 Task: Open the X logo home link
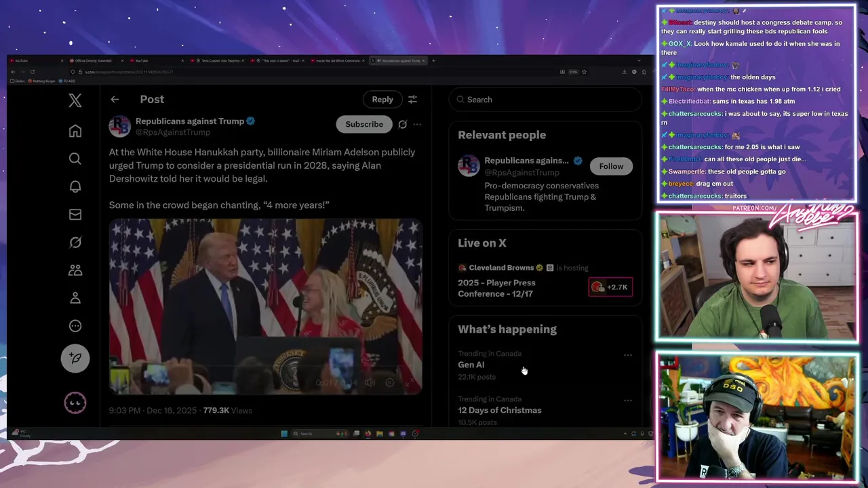click(x=75, y=100)
